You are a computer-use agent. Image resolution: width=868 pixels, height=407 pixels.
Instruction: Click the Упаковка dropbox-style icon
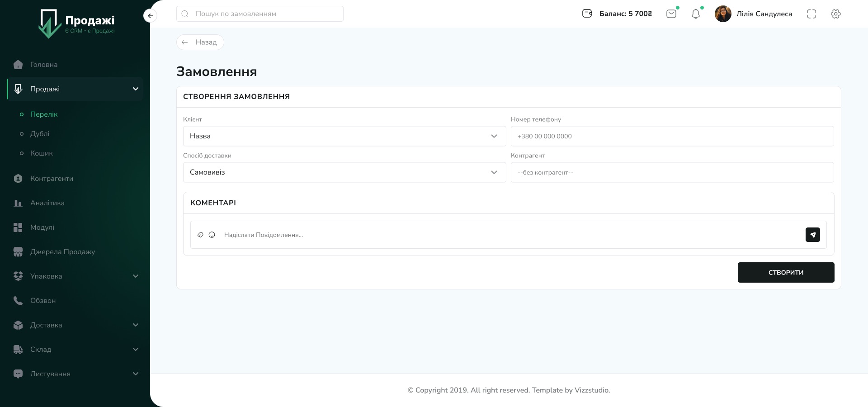(18, 276)
